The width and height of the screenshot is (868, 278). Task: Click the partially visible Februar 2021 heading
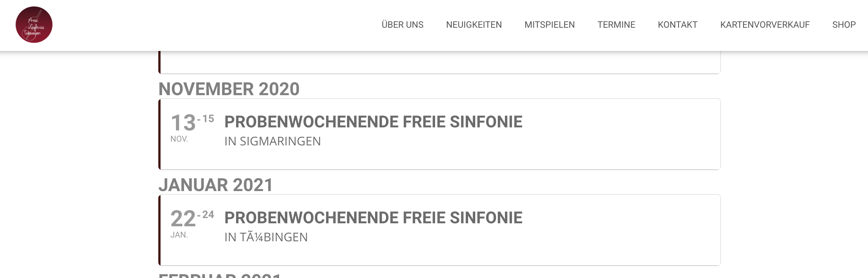pyautogui.click(x=220, y=275)
